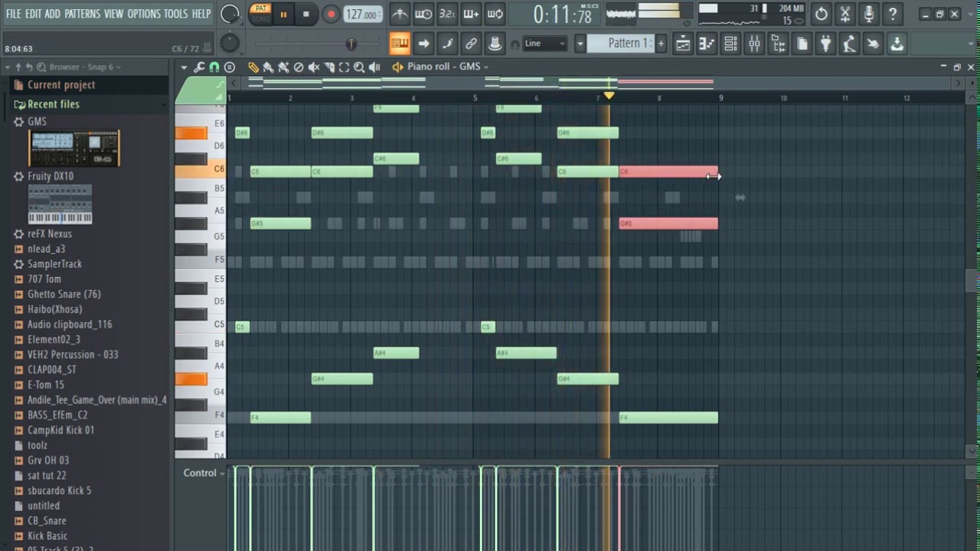Select the Draw pencil tool in piano roll
This screenshot has height=551, width=980.
[x=253, y=67]
